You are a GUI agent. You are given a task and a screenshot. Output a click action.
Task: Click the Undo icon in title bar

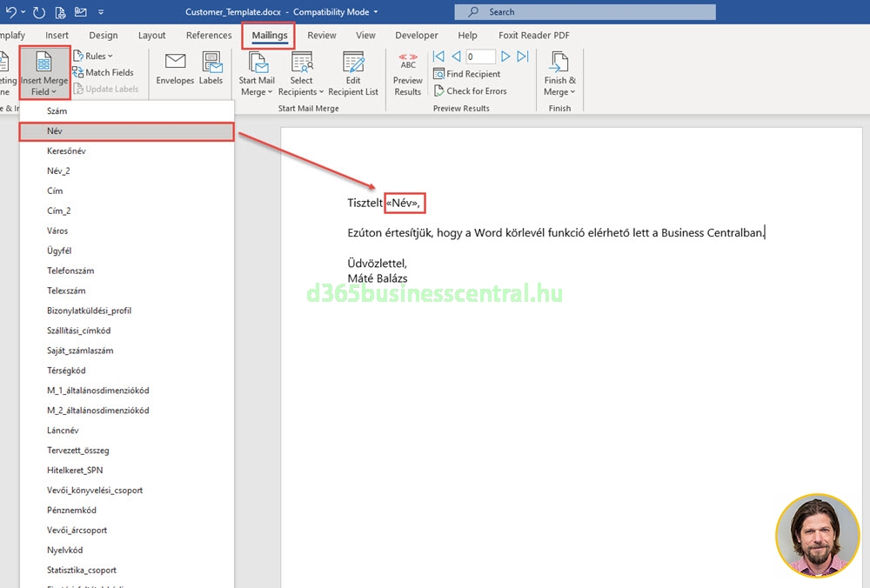point(11,12)
